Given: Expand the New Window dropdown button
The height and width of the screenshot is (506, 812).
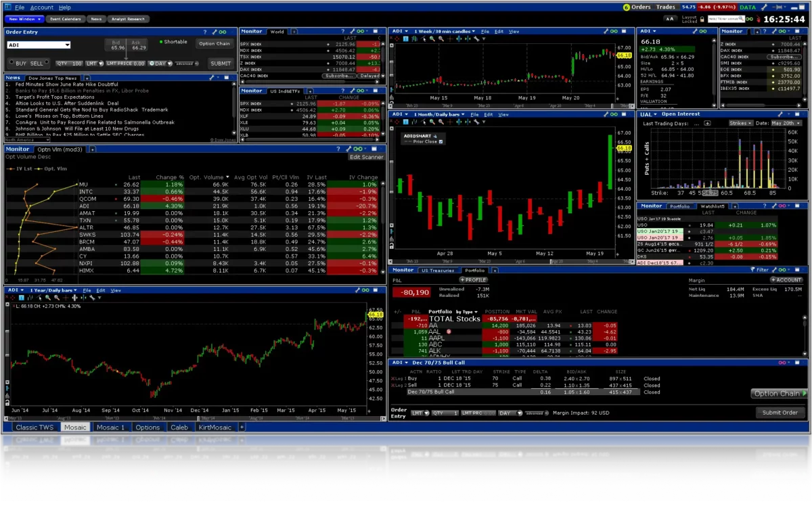Looking at the screenshot, I should 22,19.
